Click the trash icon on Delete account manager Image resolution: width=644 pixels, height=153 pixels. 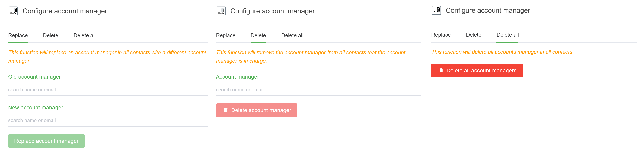pos(226,110)
